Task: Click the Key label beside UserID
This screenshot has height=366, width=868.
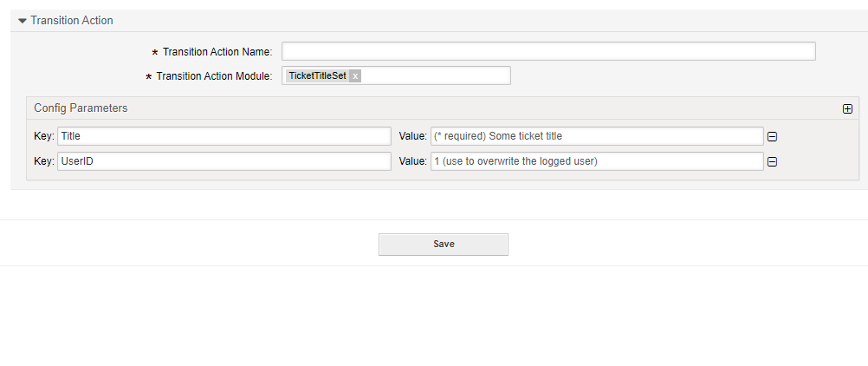Action: (x=43, y=161)
